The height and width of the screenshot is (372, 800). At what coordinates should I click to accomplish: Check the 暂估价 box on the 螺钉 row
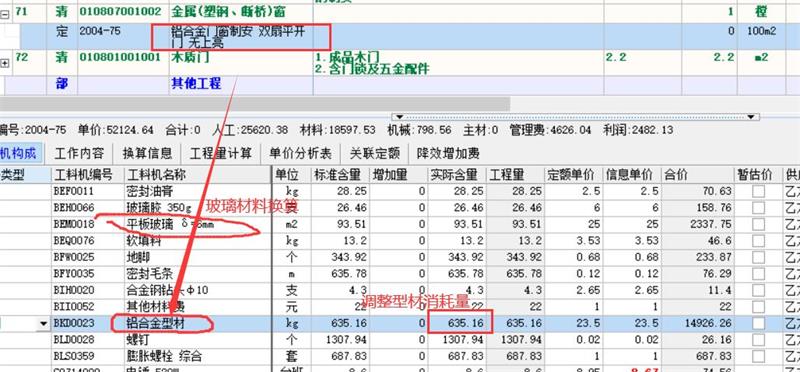coord(758,340)
